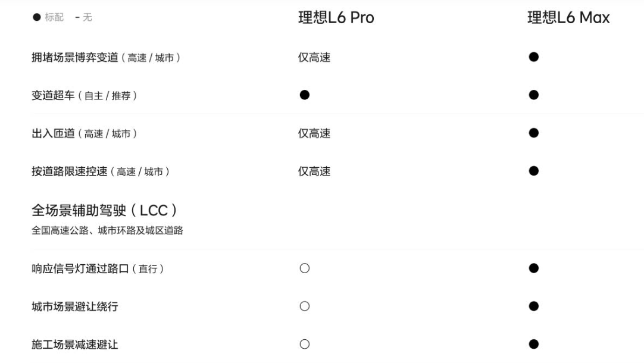644x363 pixels.
Task: Click the L6 Max dot for 响应信号灯通过路口
Action: click(533, 268)
